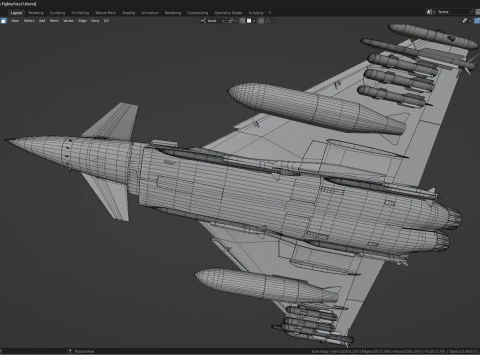Open the Select menu
The width and height of the screenshot is (480, 360).
coord(29,21)
